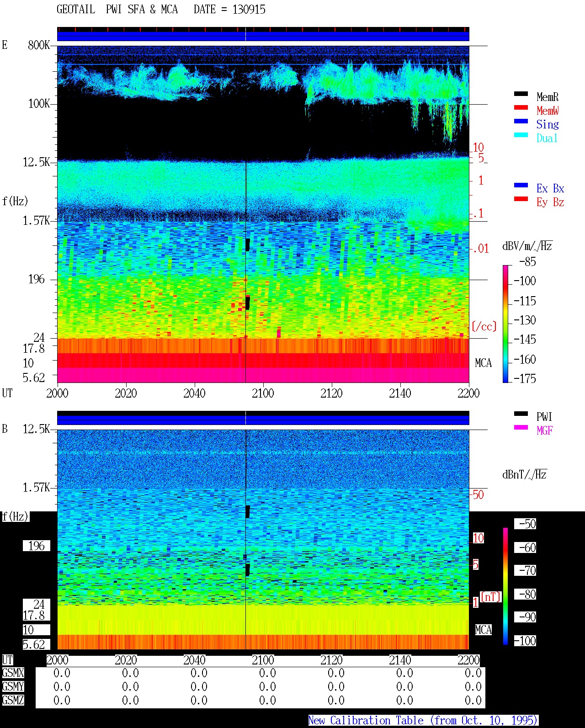
Task: Click the 'dBV/m/√Hz' unit label
Action: (x=527, y=246)
